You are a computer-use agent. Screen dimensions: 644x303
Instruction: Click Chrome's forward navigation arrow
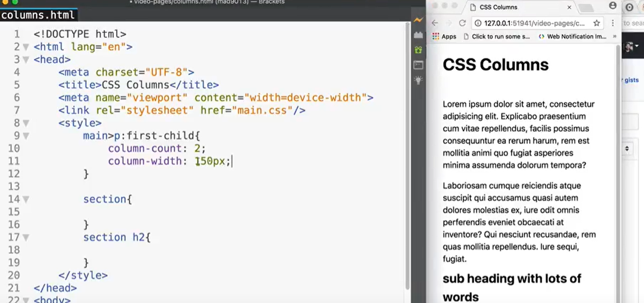tap(449, 23)
